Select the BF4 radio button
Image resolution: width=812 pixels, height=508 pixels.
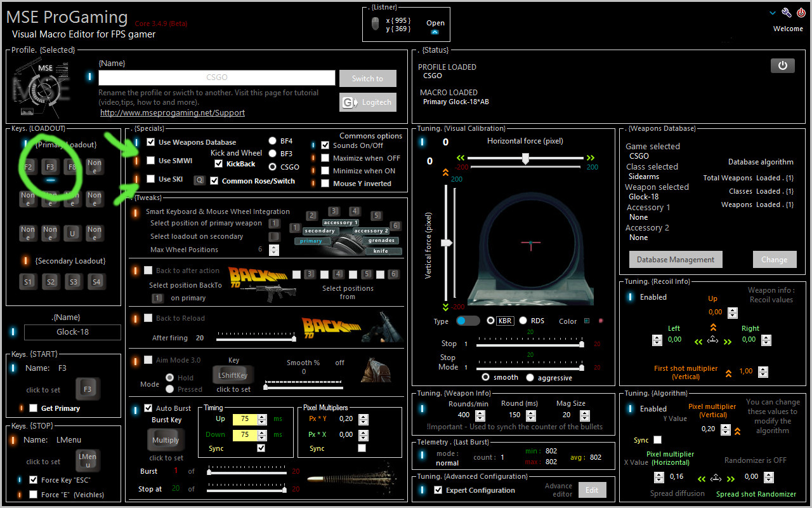pos(273,141)
